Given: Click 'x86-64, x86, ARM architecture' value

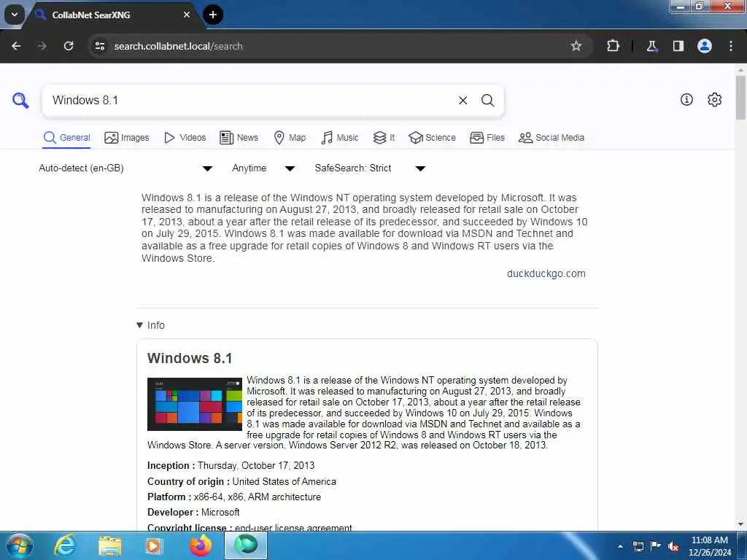Looking at the screenshot, I should [258, 497].
